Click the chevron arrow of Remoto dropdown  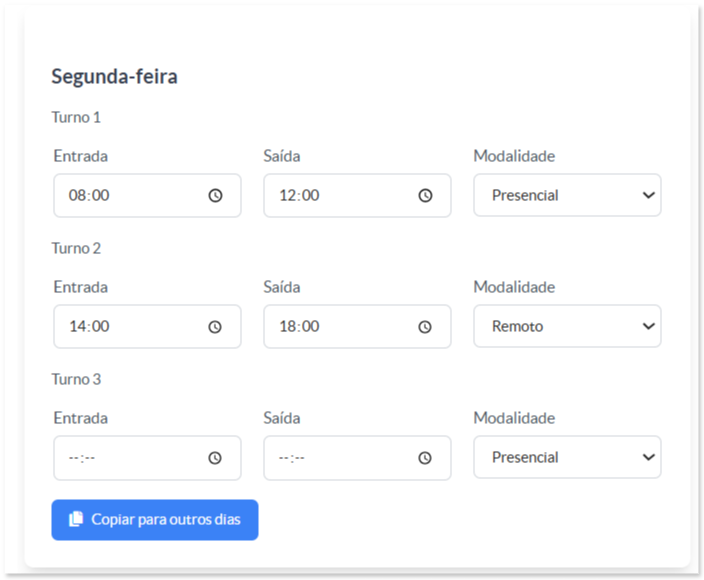[x=648, y=326]
